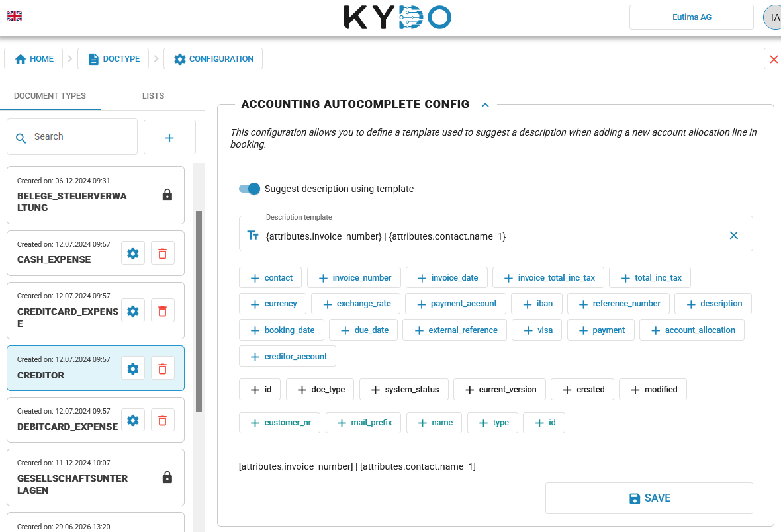Select the GESELLSCHAFTSUNTERLAGEN card
Image resolution: width=781 pixels, height=532 pixels.
(95, 477)
